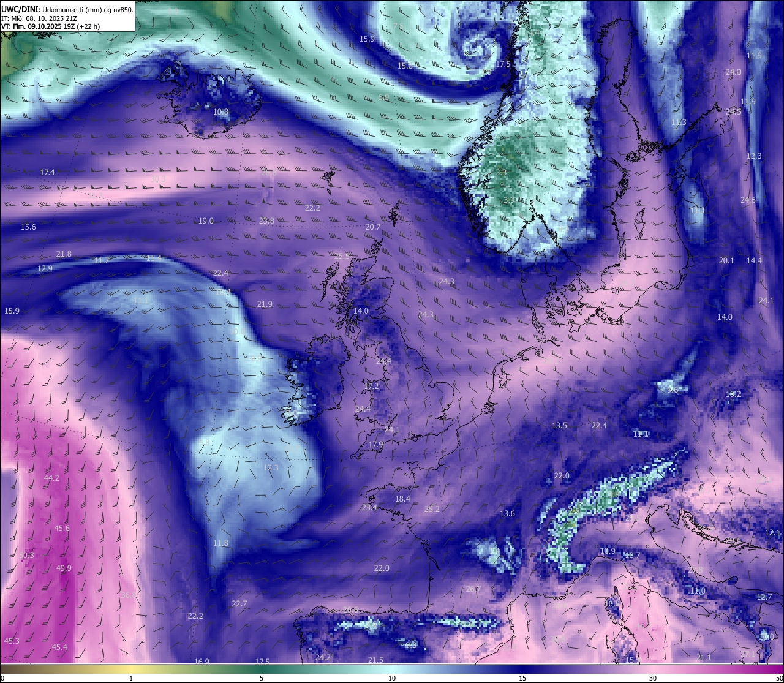Image resolution: width=784 pixels, height=683 pixels.
Task: Click the 12.1 value over the Balkans
Action: coord(772,533)
